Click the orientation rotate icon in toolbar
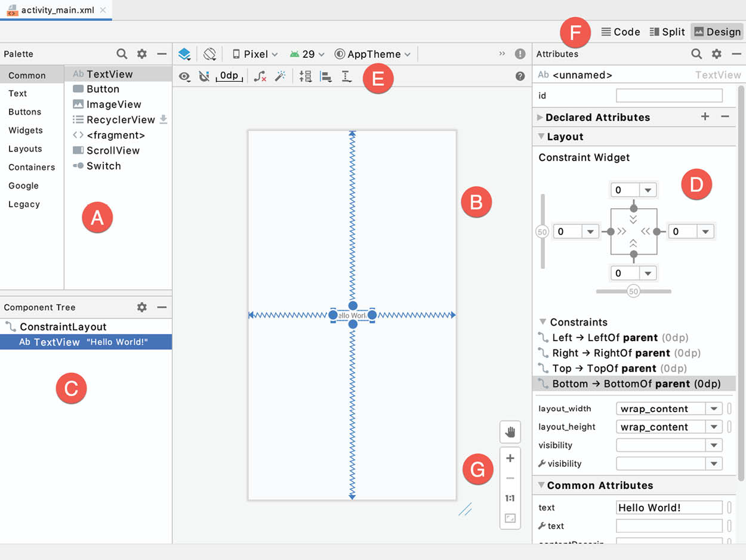The width and height of the screenshot is (746, 560). (x=209, y=54)
